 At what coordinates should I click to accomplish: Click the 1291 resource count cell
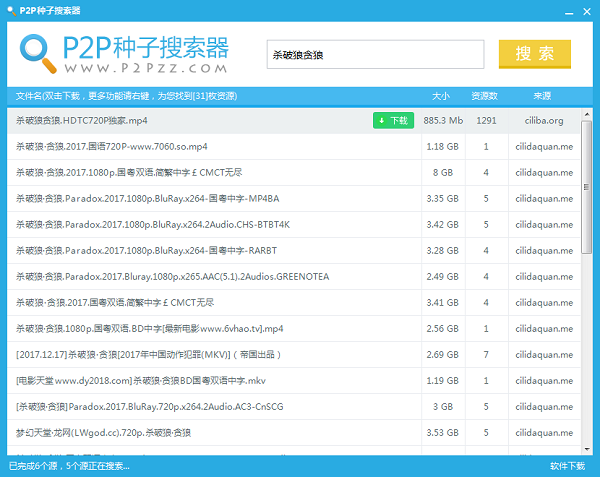[x=486, y=120]
